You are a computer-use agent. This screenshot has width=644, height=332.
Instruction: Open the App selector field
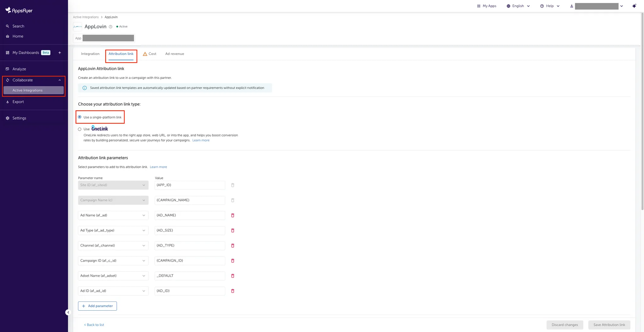click(x=104, y=38)
